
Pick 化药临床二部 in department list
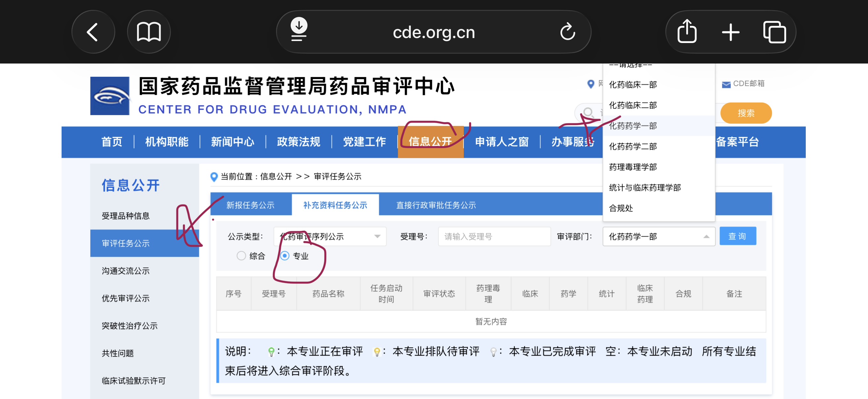coord(633,106)
